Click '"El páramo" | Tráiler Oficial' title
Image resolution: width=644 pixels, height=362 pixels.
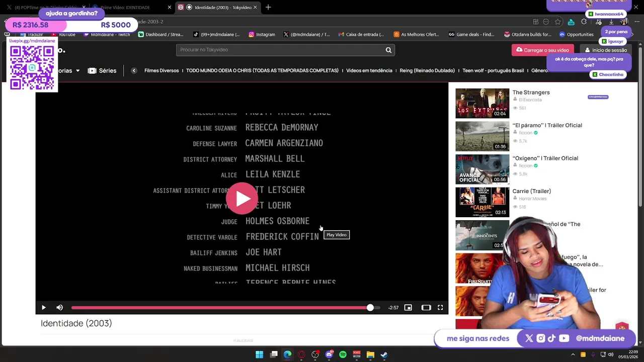tap(547, 125)
